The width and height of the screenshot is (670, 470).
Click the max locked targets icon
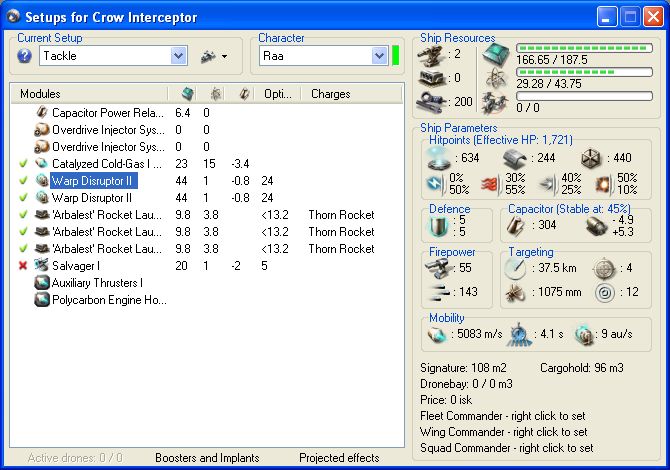[604, 269]
